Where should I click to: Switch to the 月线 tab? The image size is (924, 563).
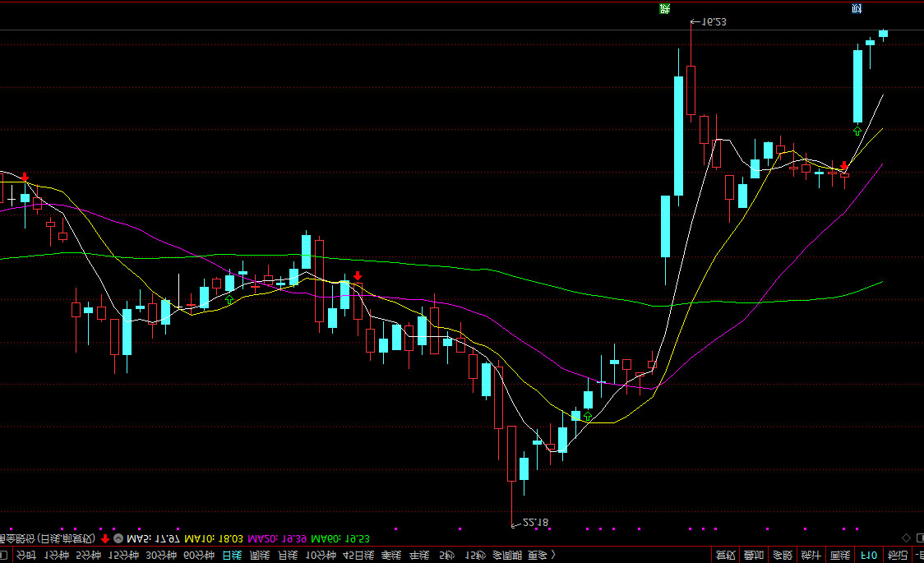[x=288, y=556]
